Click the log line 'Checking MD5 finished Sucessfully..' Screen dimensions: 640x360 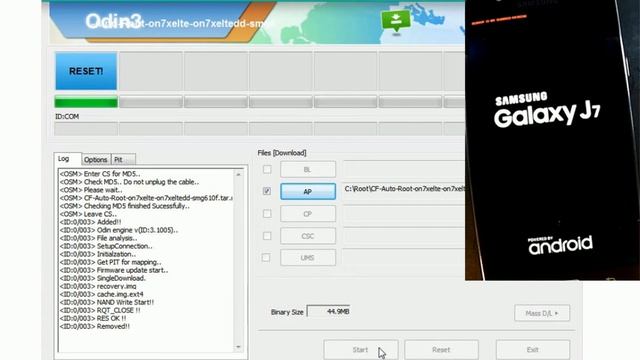click(x=124, y=206)
